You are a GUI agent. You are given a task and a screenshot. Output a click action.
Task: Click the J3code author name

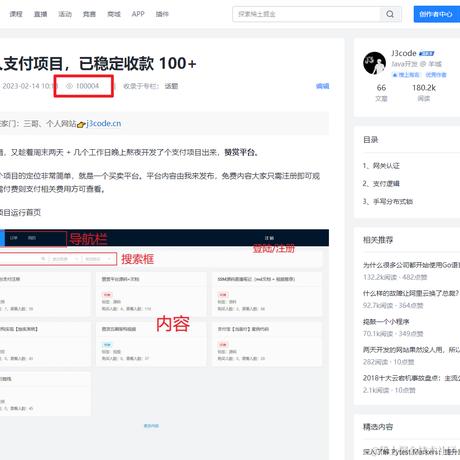coord(404,53)
